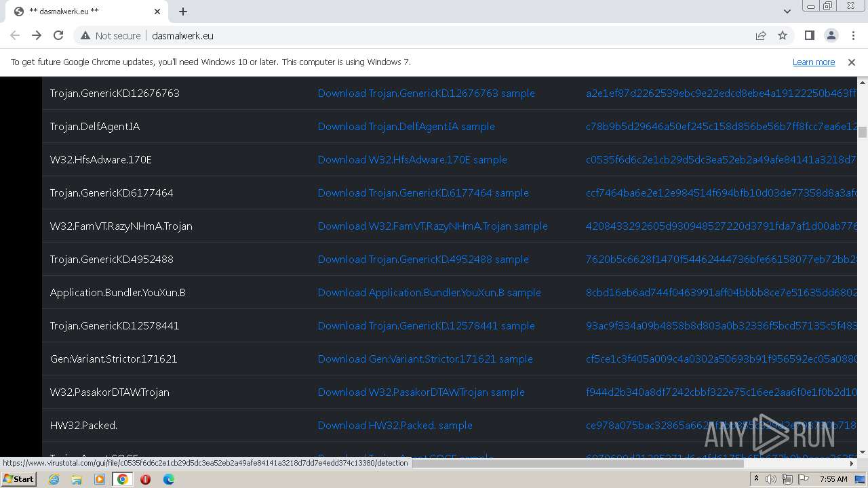The width and height of the screenshot is (868, 488).
Task: Select Trojan.GenericKD.12676763 name text
Action: pos(115,93)
